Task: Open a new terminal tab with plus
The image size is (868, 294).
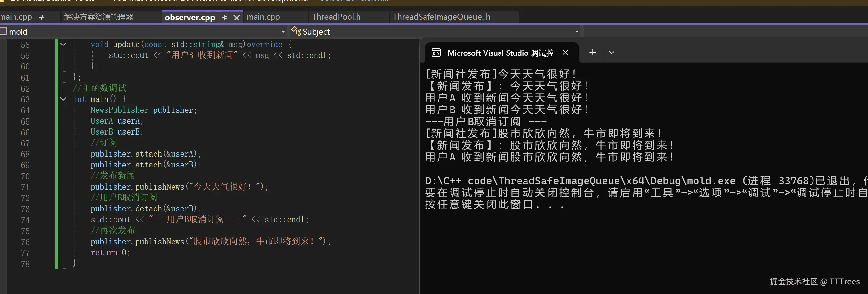Action: (592, 53)
